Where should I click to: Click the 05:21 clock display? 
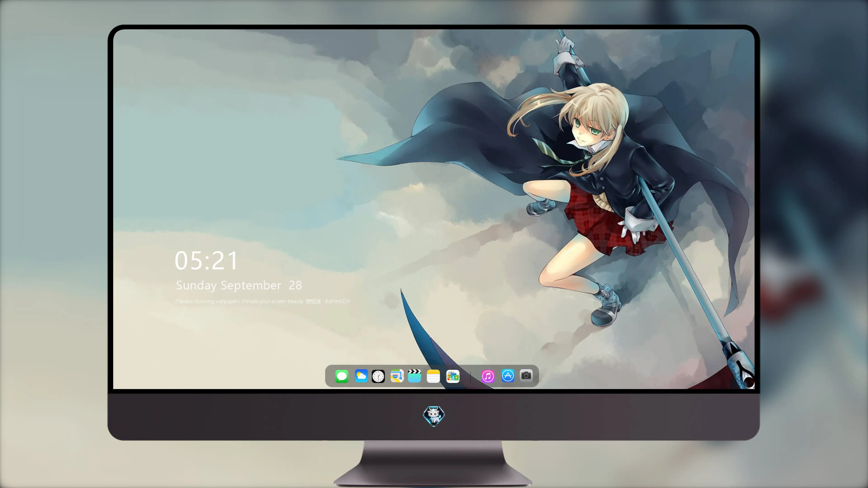coord(206,261)
